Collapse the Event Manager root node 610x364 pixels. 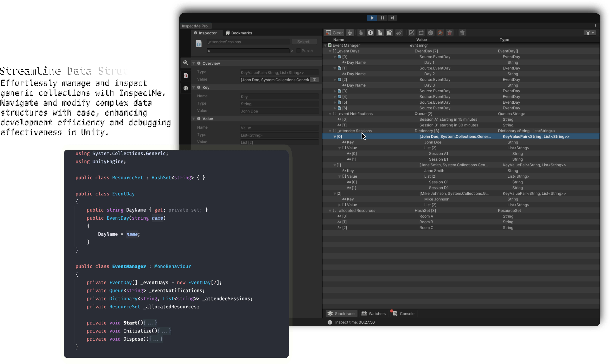pos(325,45)
